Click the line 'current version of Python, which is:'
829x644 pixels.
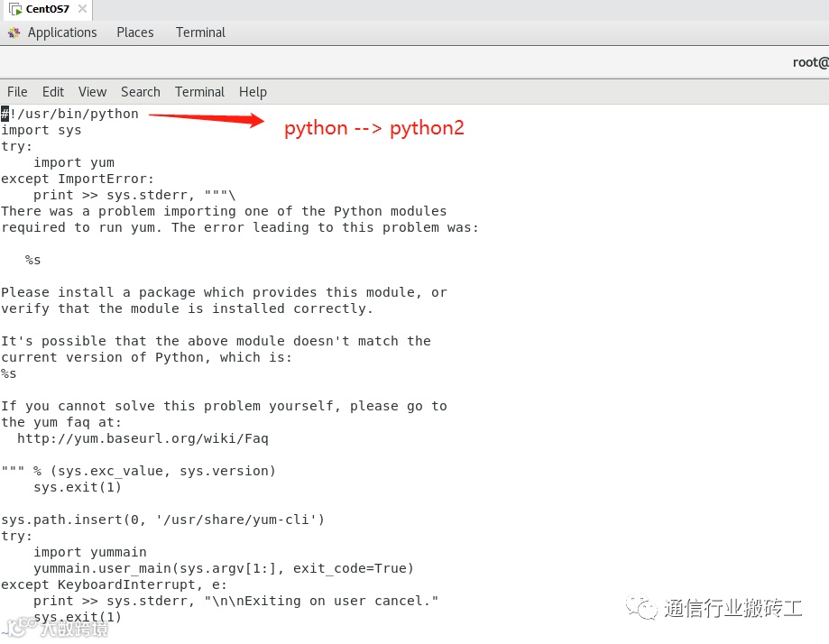pyautogui.click(x=146, y=357)
